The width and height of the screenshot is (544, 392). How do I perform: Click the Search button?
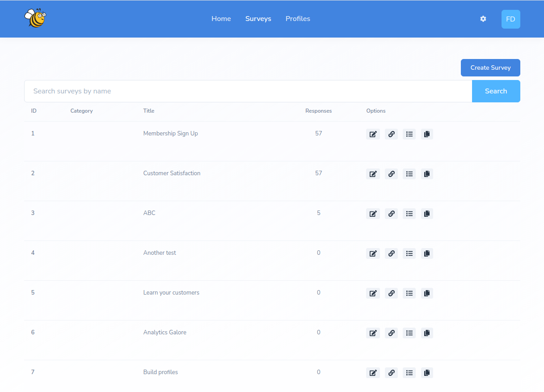(x=496, y=91)
